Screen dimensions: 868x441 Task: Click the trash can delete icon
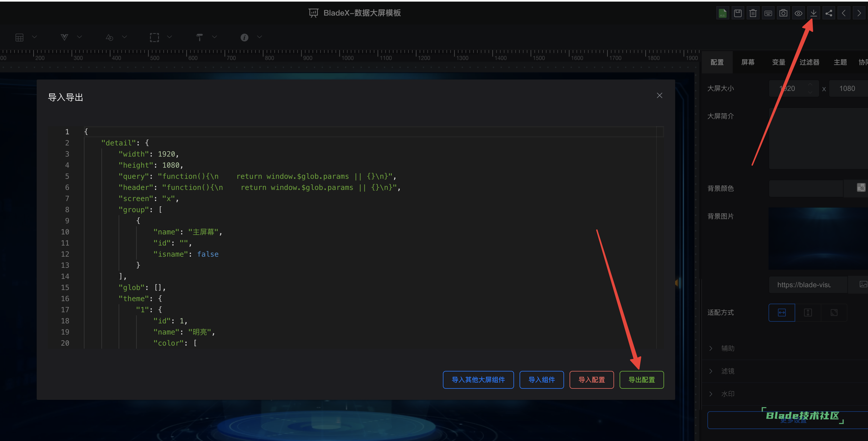[753, 13]
